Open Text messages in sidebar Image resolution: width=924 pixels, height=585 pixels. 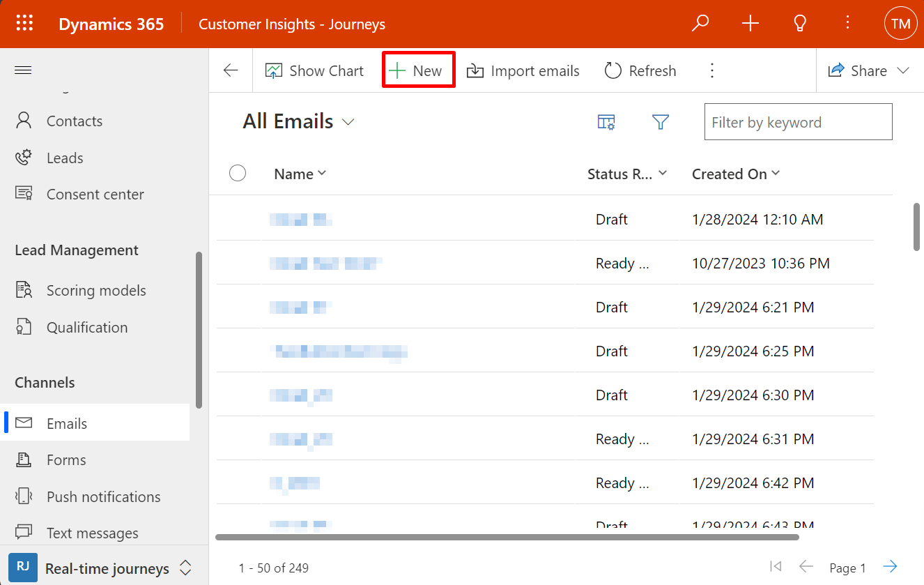[92, 533]
